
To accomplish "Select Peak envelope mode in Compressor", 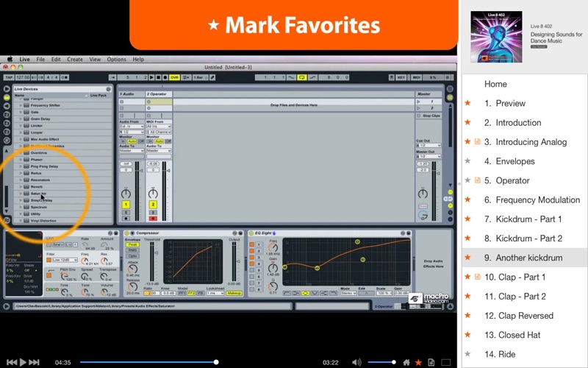I will coord(133,244).
